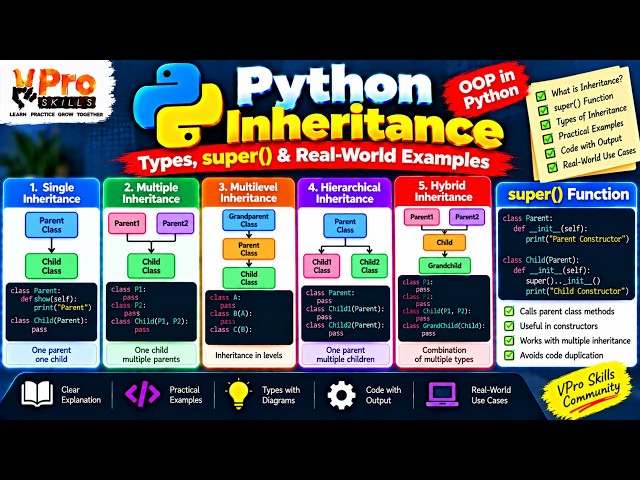Click 'One parent multiple children' caption

[x=345, y=355]
